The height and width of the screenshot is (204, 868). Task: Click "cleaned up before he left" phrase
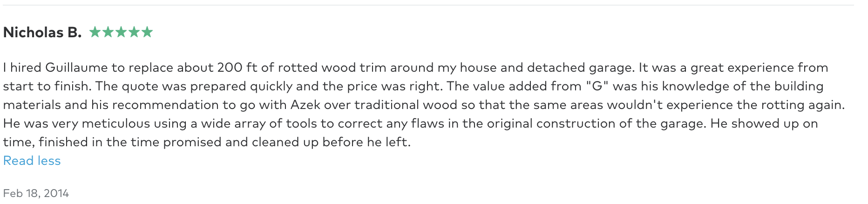click(332, 142)
